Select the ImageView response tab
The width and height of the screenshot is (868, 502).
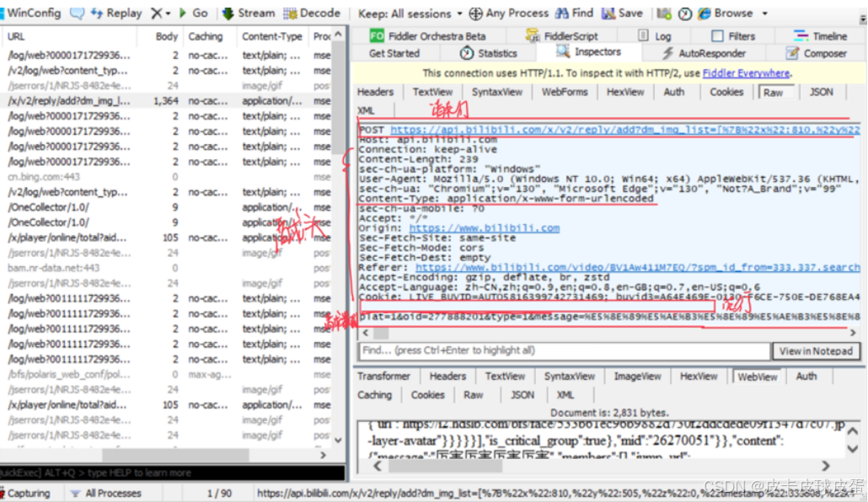[637, 376]
